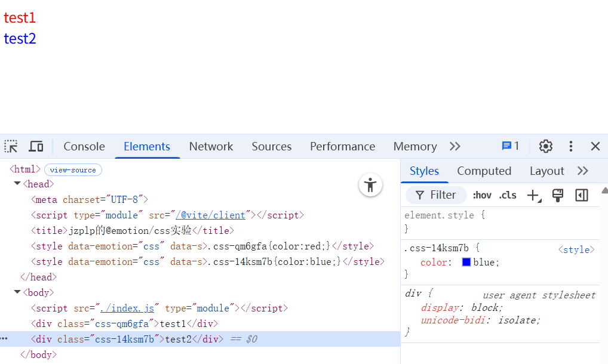
Task: Toggle the :hov element state panel
Action: (x=482, y=195)
